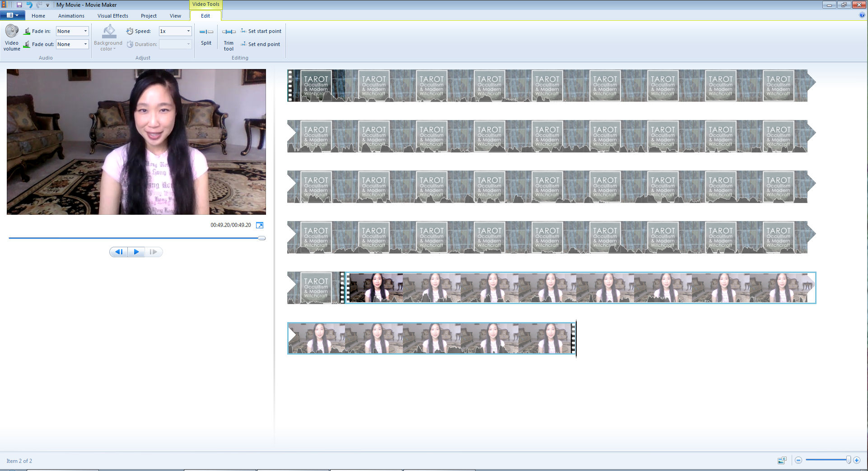868x471 pixels.
Task: Click the zoom in plus icon
Action: point(857,460)
